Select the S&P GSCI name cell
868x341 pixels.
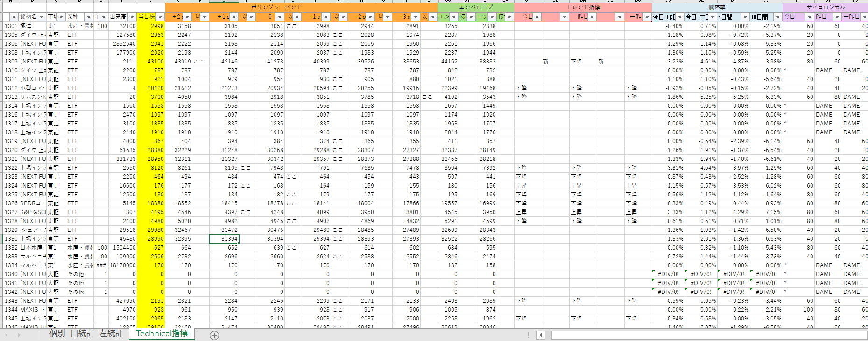coord(33,212)
